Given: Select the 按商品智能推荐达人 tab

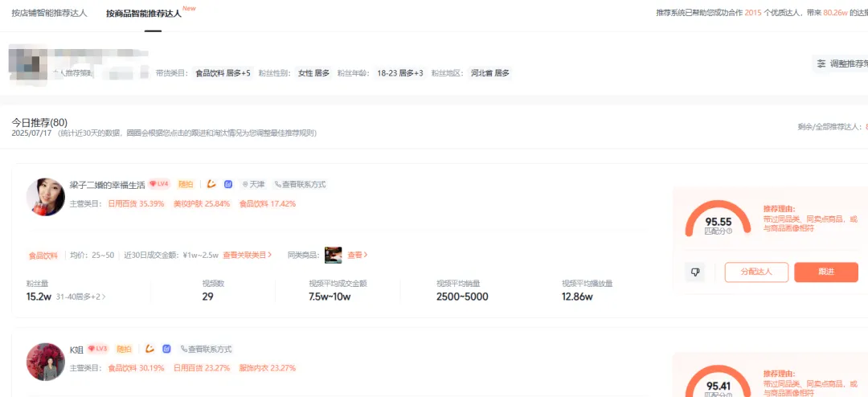Looking at the screenshot, I should pyautogui.click(x=144, y=14).
